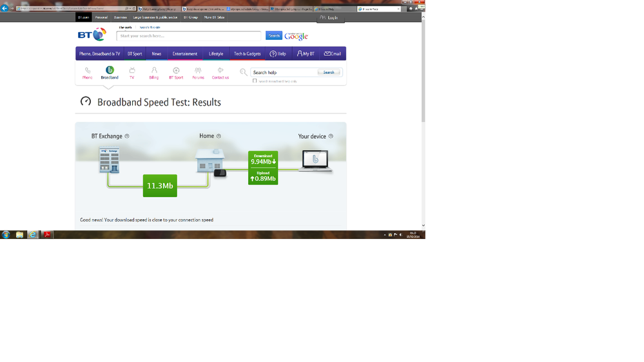Image resolution: width=644 pixels, height=362 pixels.
Task: Select The web search option
Action: coord(125,27)
